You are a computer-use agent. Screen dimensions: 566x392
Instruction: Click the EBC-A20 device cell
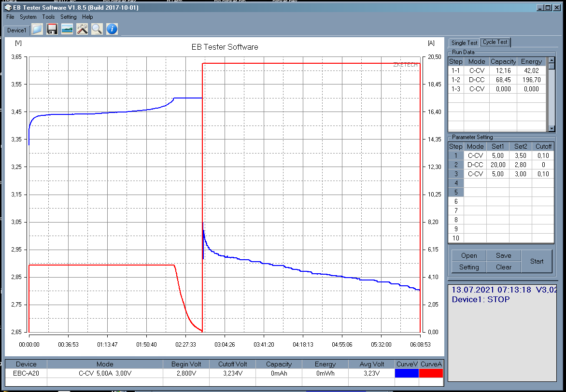click(x=26, y=373)
